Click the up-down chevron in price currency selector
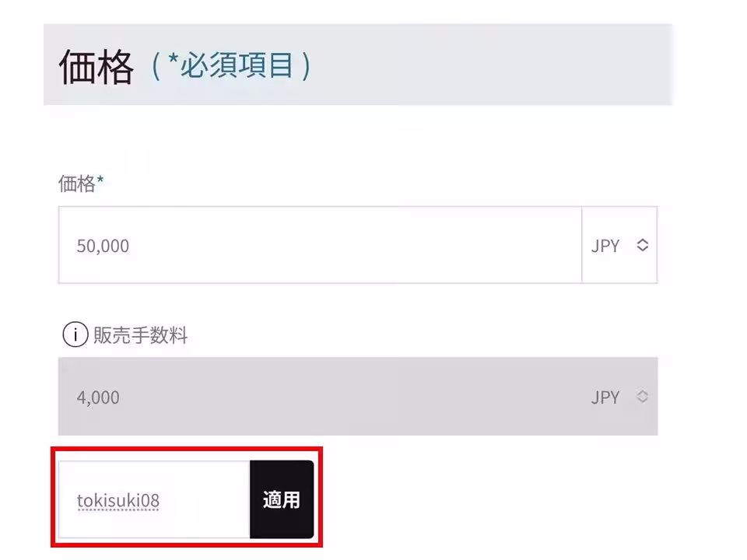The height and width of the screenshot is (560, 747). tap(642, 245)
